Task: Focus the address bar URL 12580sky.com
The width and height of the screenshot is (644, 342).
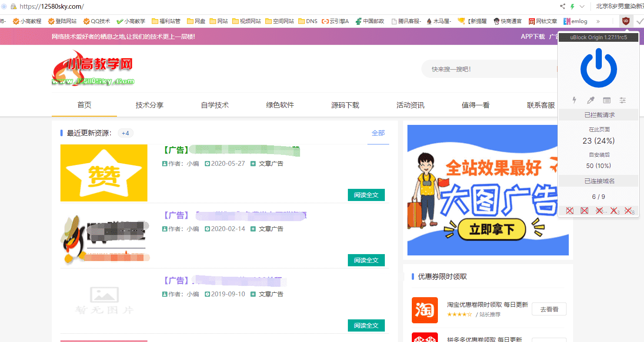Action: tap(52, 7)
